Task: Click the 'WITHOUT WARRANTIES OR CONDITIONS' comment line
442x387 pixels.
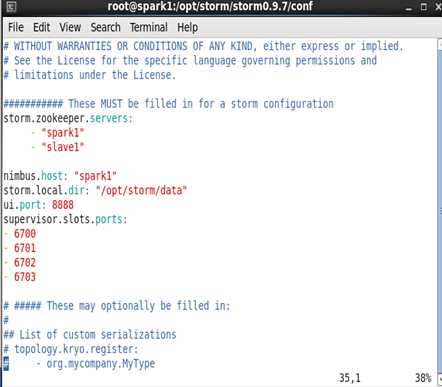Action: [203, 46]
